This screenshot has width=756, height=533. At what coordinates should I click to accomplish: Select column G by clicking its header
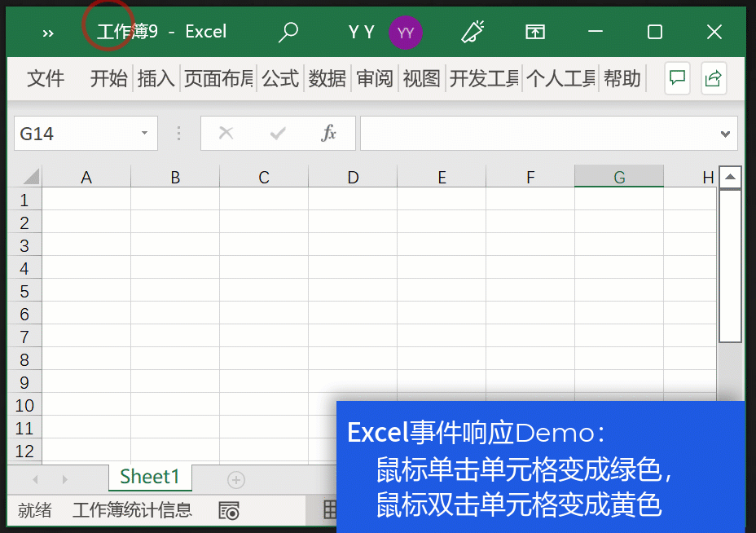pyautogui.click(x=618, y=176)
